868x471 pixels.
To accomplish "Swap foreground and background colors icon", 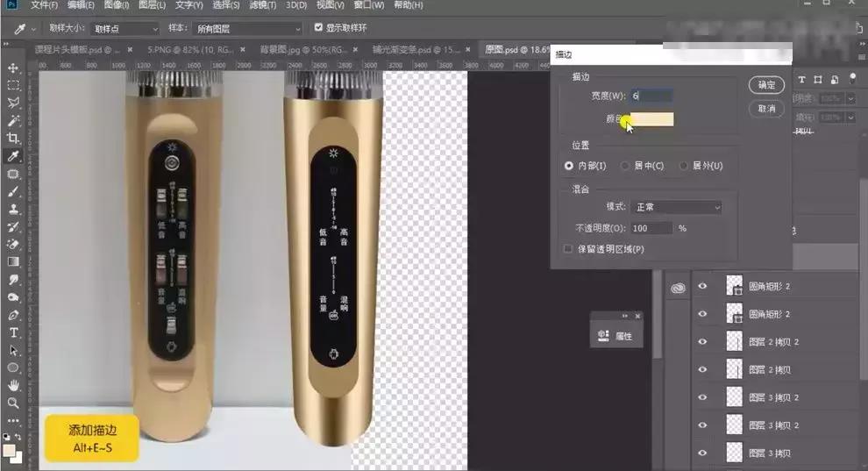I will (18, 437).
